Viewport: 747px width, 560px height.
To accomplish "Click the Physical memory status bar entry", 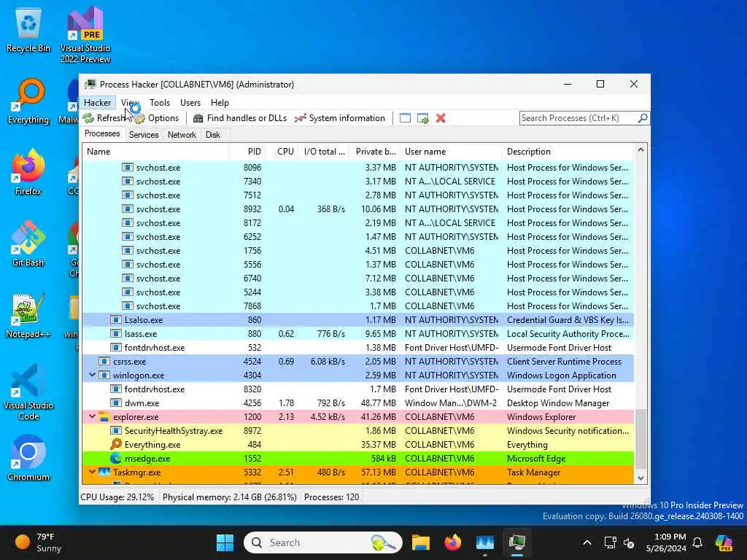I will [230, 497].
